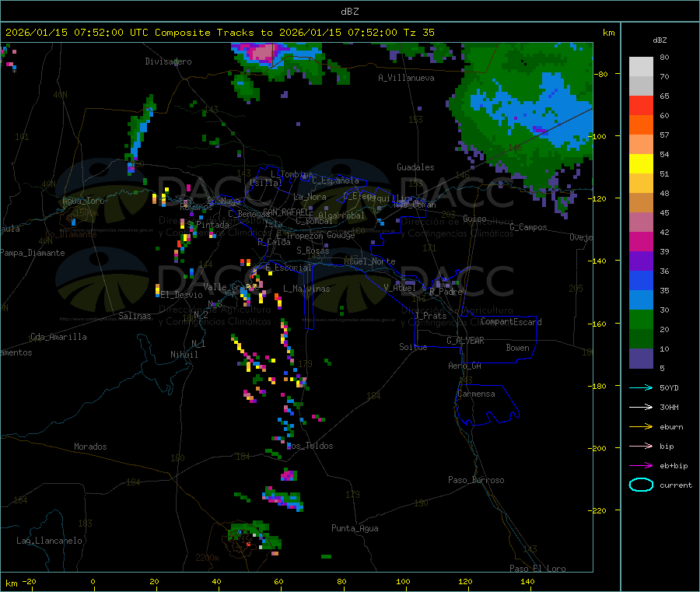Click the Lag.Llancanelo place label
The image size is (700, 592).
pos(49,541)
